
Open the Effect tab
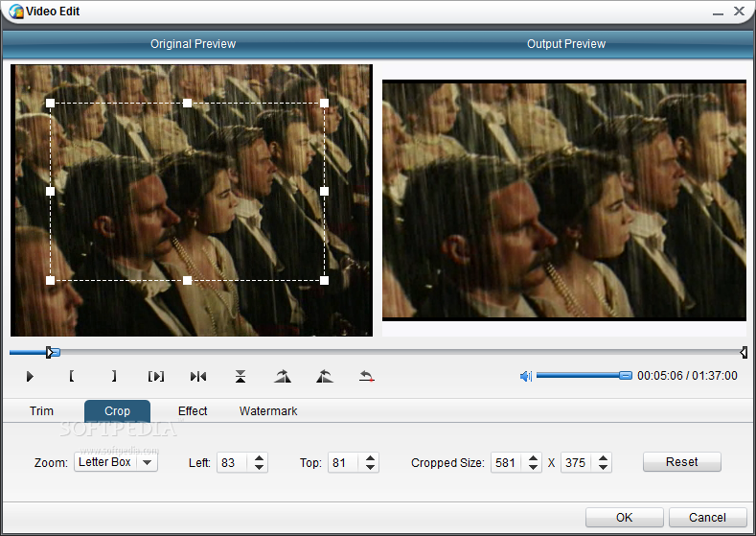coord(193,411)
